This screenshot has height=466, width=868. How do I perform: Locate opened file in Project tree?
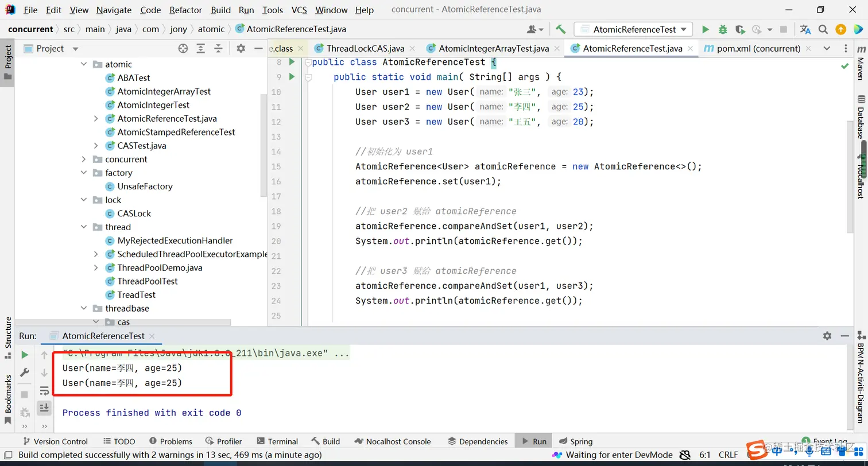[183, 49]
